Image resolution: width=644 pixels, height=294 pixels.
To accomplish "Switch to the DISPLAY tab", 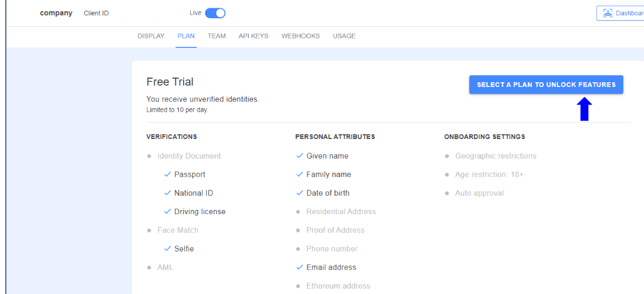I will [150, 36].
